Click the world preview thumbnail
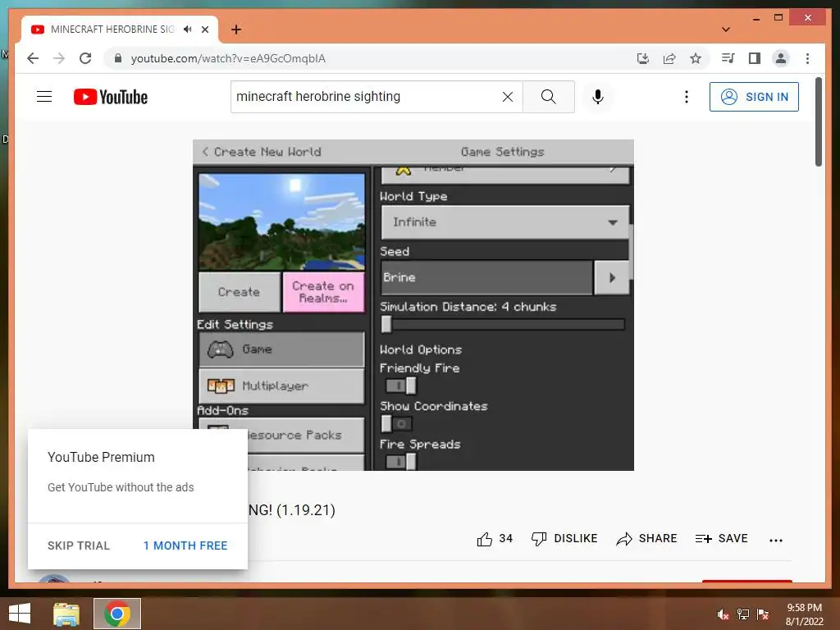The width and height of the screenshot is (840, 630). tap(282, 221)
